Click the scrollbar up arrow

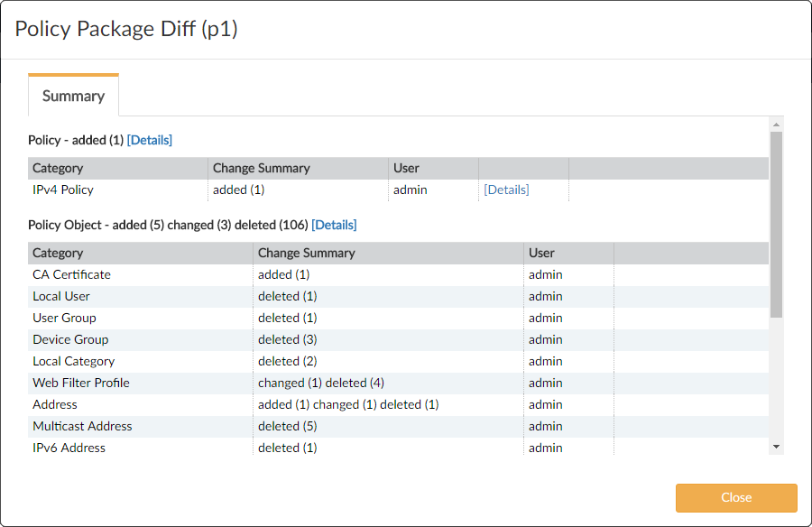pos(776,124)
